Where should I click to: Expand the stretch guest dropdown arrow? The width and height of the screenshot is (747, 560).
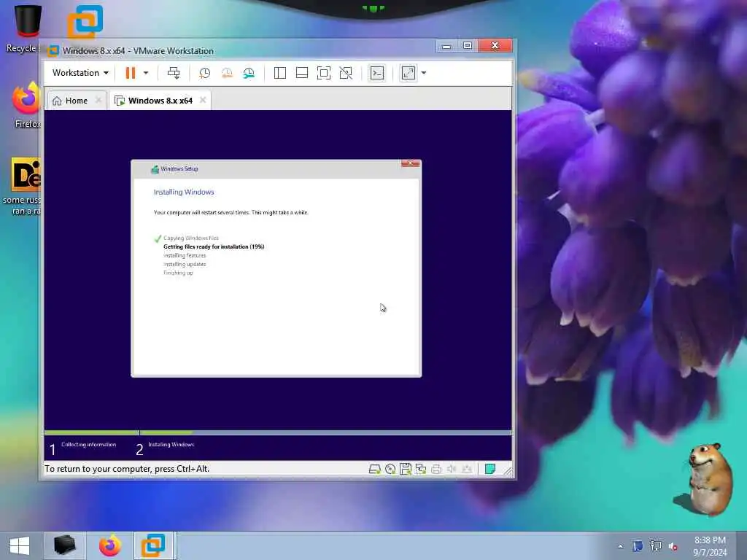click(x=424, y=73)
